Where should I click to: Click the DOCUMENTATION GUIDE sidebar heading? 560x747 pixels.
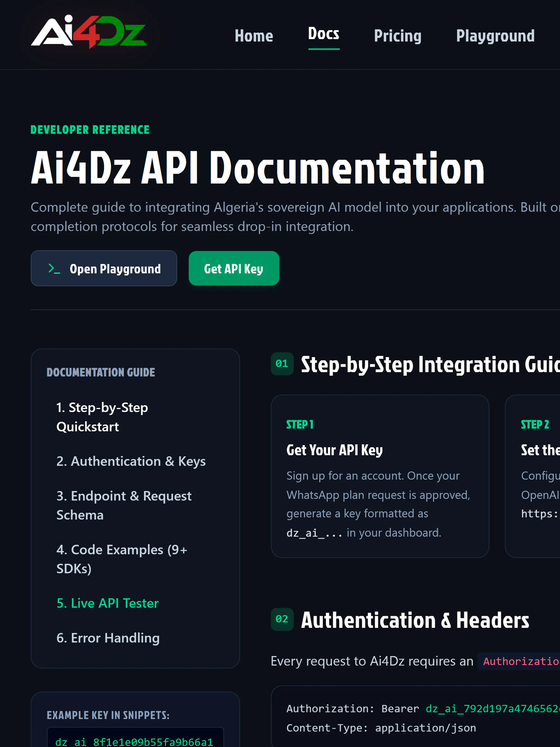101,372
